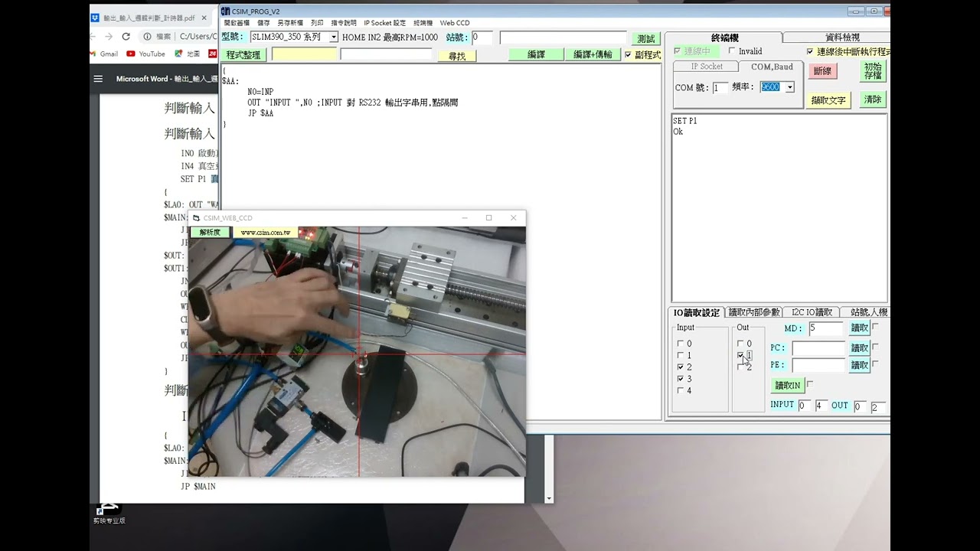Click the 清除 clear button
The image size is (980, 551).
coord(873,99)
